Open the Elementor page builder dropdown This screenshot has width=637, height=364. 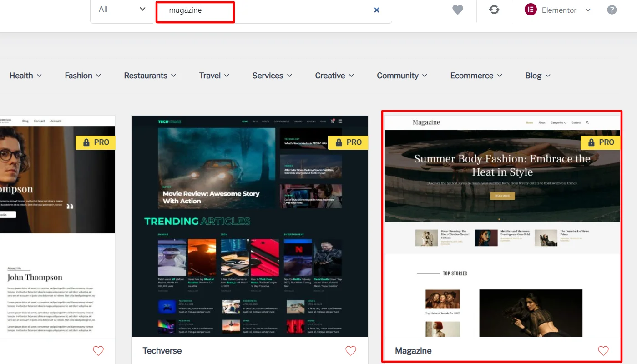coord(558,10)
